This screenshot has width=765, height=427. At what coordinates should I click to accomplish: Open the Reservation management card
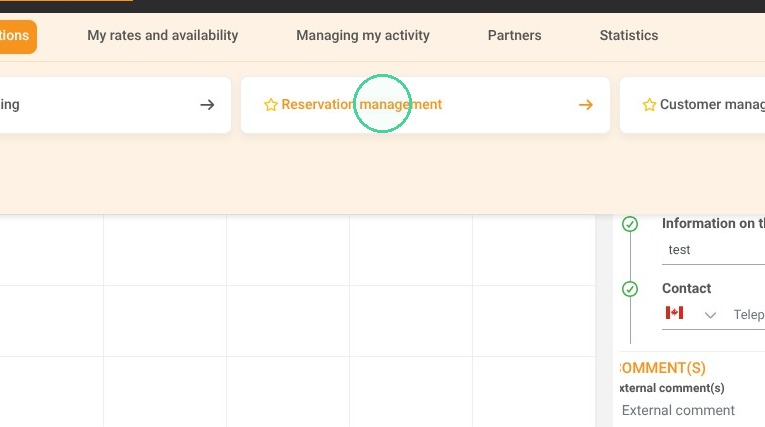425,105
